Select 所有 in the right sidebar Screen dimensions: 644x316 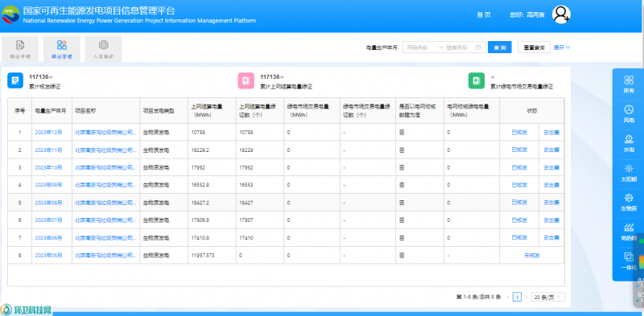(629, 84)
